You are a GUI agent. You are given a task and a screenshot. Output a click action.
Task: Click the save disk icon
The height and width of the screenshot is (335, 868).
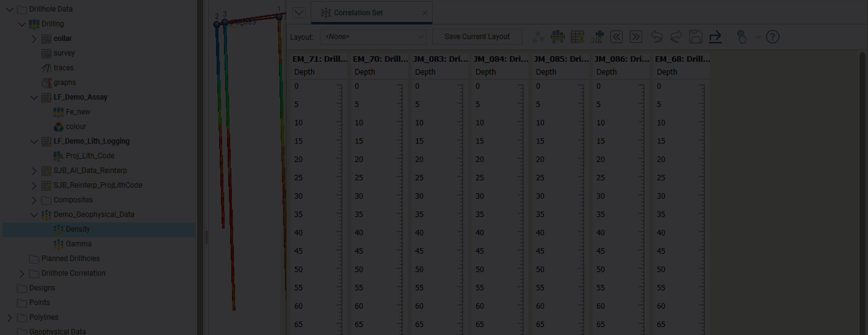click(696, 37)
